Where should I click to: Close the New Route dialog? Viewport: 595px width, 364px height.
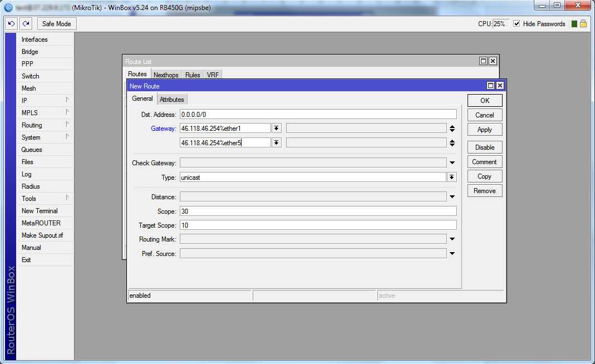click(499, 86)
